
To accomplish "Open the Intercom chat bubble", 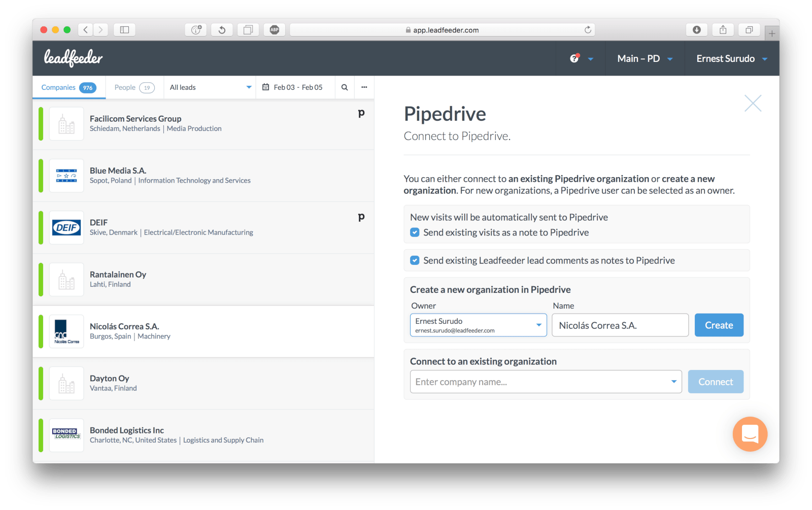I will (750, 434).
